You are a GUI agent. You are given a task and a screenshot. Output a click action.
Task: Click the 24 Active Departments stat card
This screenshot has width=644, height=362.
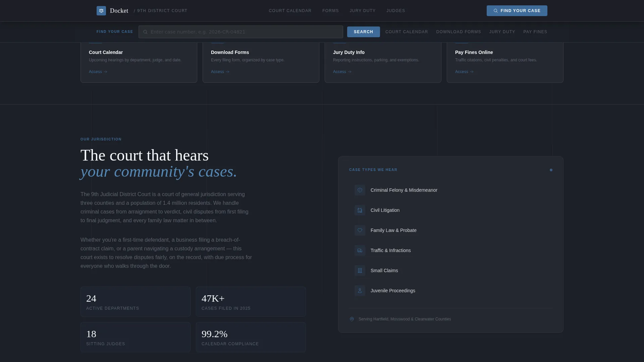(x=136, y=302)
